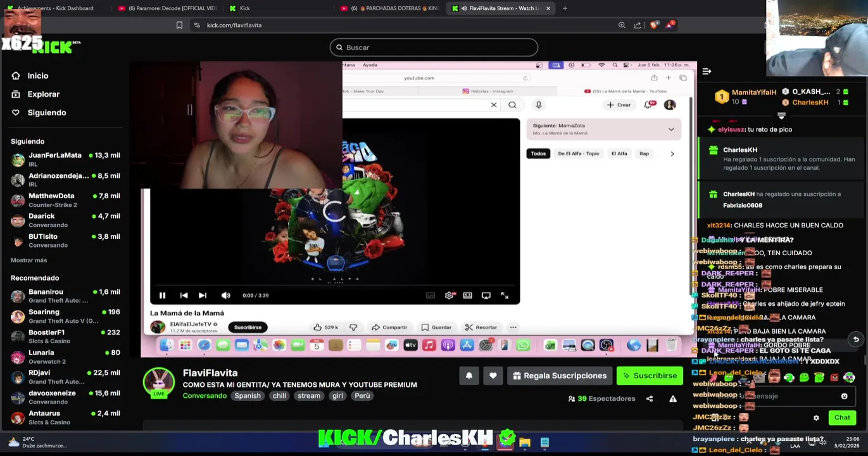Show more filter chips arrow
868x456 pixels.
[x=672, y=153]
